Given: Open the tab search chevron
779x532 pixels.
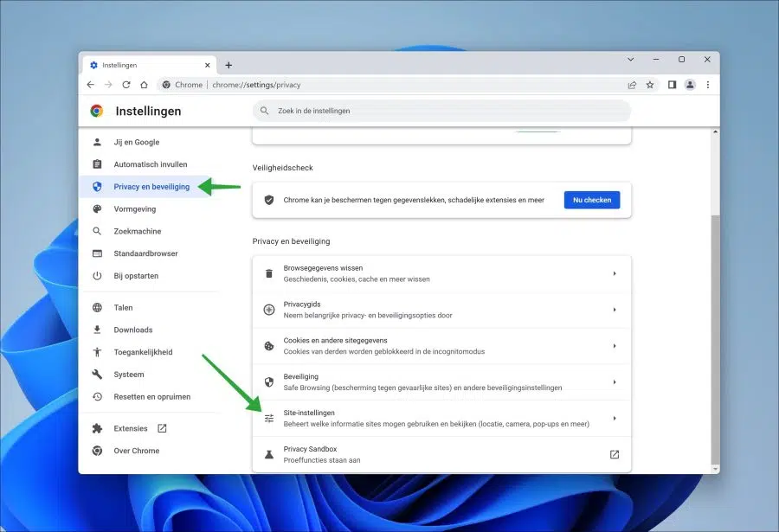Looking at the screenshot, I should pyautogui.click(x=630, y=59).
